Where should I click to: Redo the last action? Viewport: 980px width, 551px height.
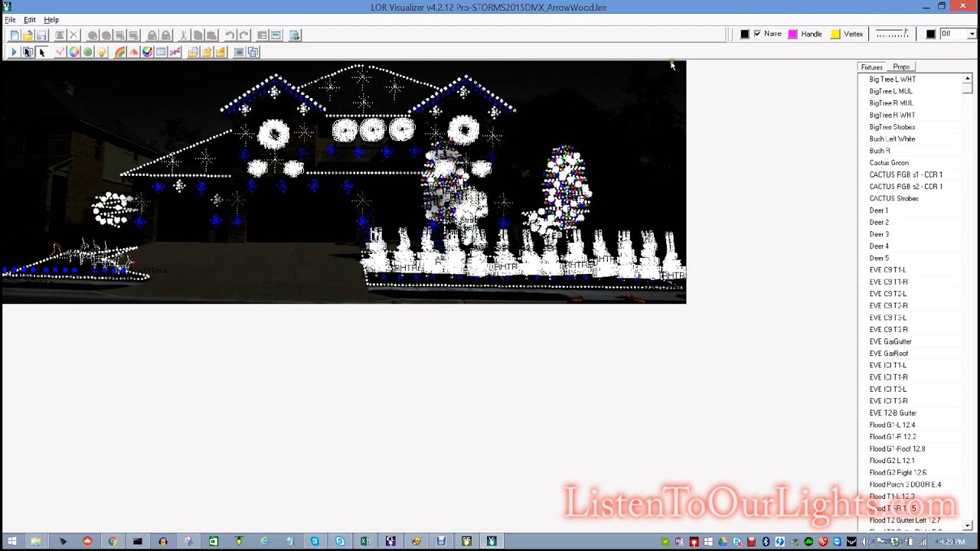(x=243, y=35)
